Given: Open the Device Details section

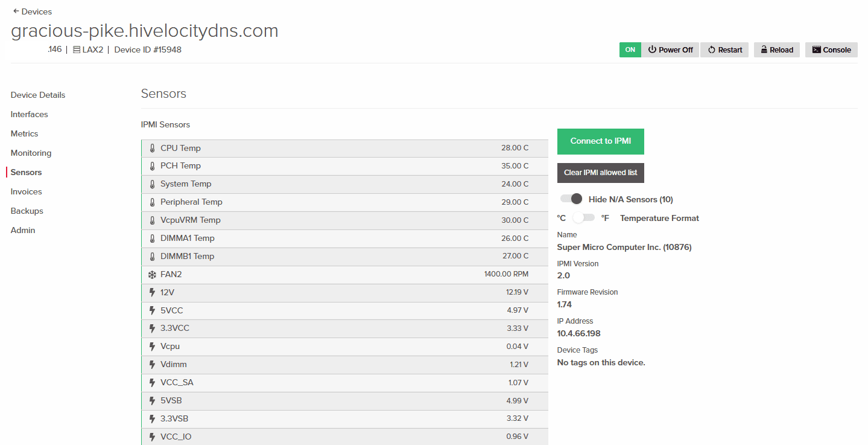Looking at the screenshot, I should click(38, 95).
